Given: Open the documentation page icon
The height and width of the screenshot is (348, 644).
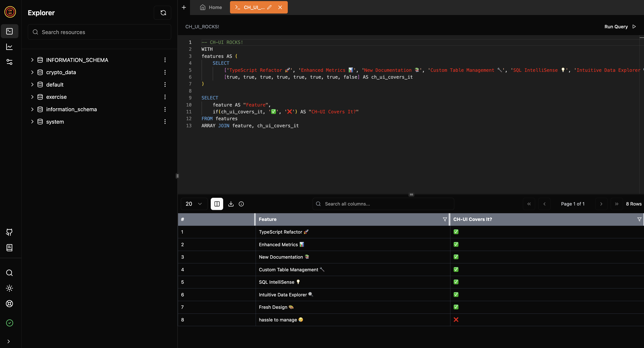Looking at the screenshot, I should (9, 247).
